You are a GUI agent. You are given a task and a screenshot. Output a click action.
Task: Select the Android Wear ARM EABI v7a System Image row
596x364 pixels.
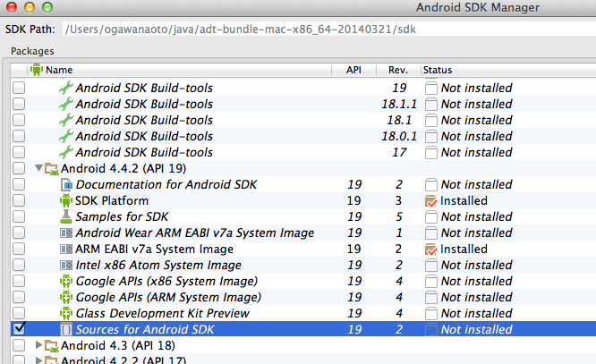click(x=303, y=233)
